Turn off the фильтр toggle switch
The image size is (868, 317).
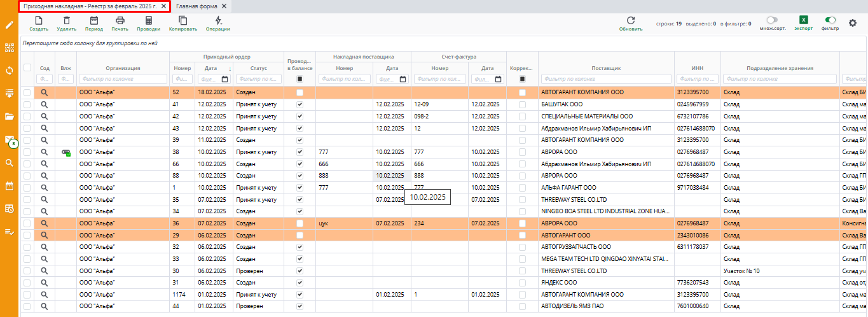(x=830, y=20)
